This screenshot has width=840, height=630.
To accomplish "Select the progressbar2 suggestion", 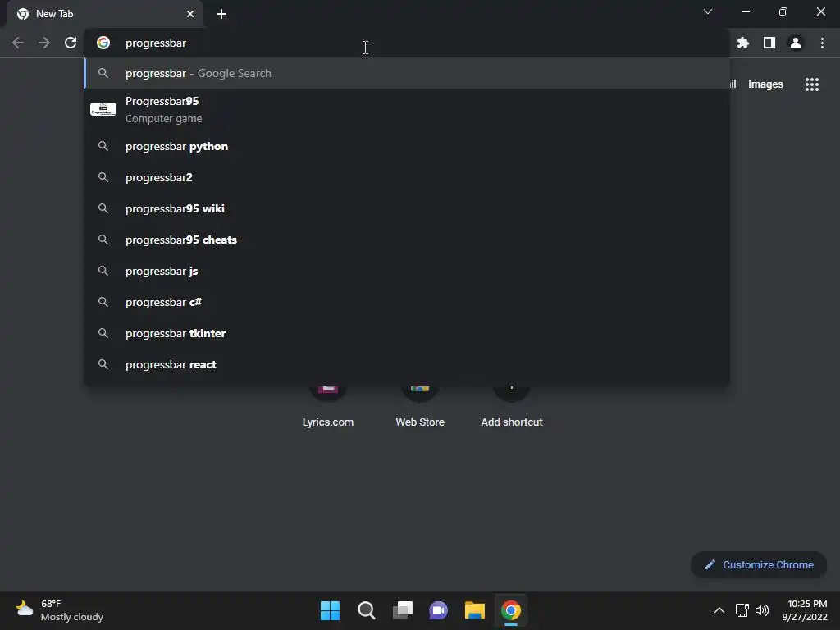I will 407,177.
